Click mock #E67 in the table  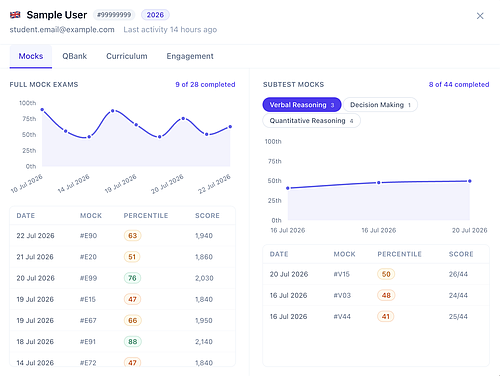point(88,320)
